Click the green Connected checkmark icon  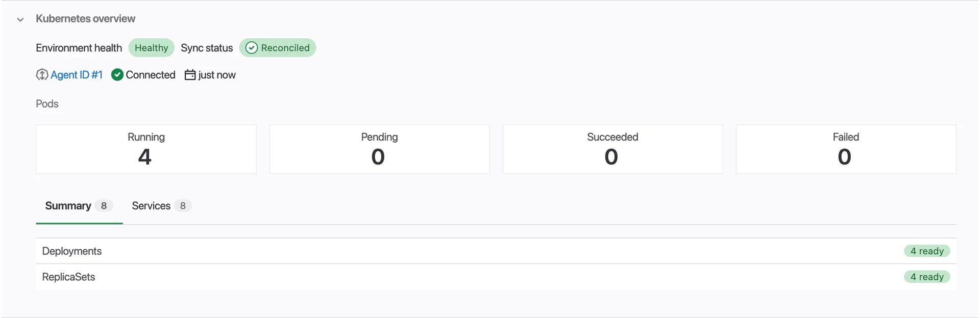(117, 75)
